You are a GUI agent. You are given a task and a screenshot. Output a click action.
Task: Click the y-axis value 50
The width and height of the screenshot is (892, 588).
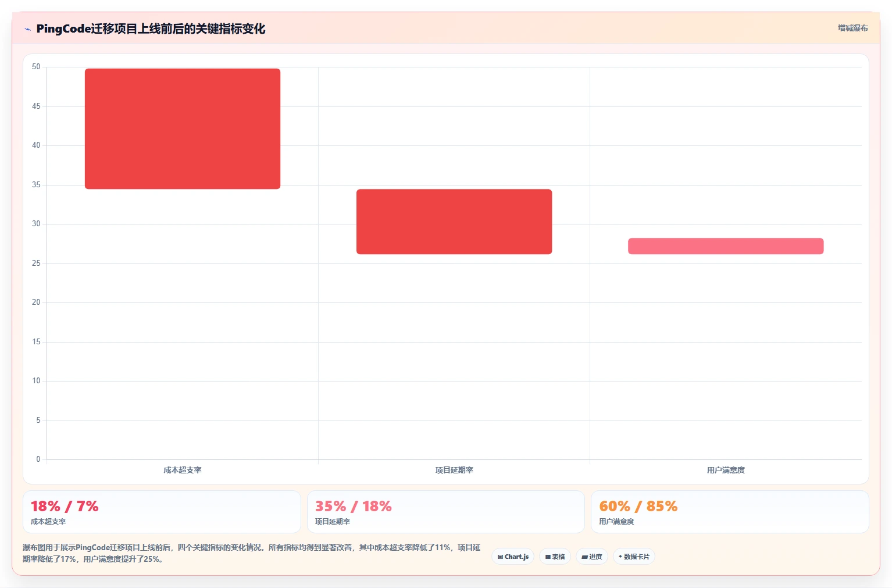coord(36,67)
